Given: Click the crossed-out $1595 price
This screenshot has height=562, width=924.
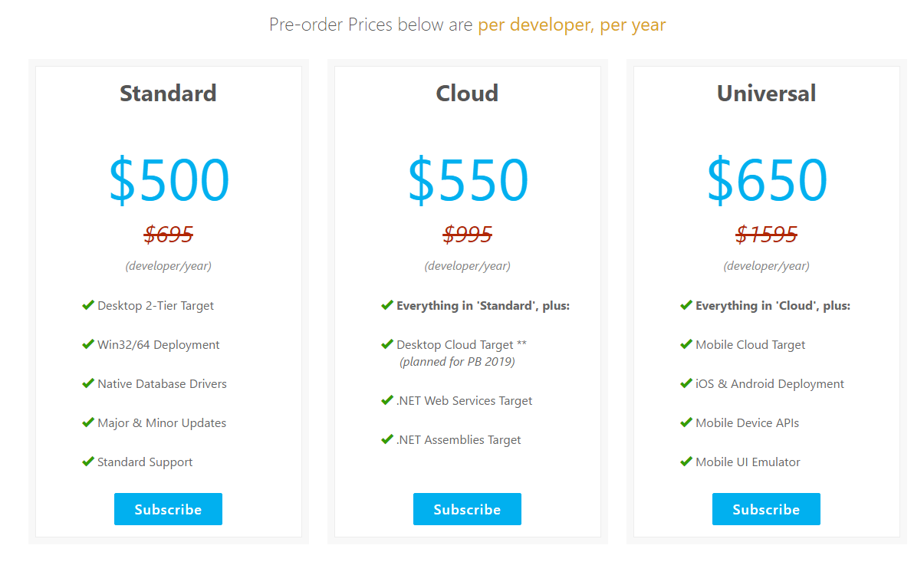Looking at the screenshot, I should coord(766,234).
